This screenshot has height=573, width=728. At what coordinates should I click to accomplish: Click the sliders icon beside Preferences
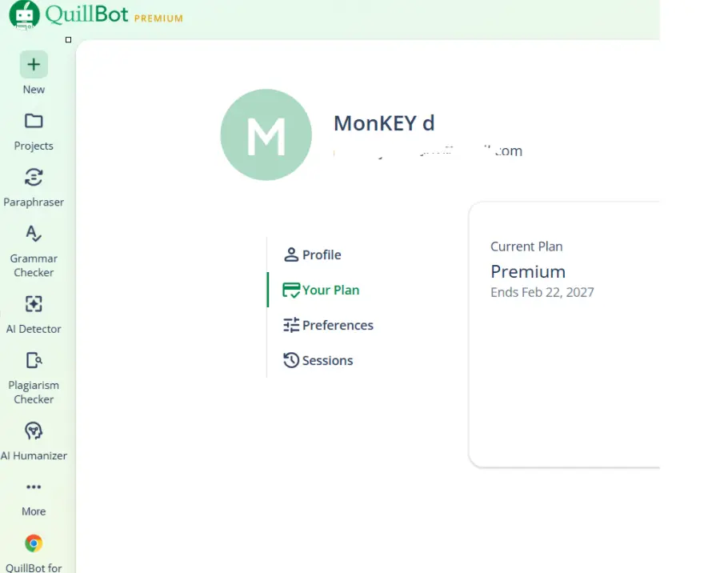(291, 325)
